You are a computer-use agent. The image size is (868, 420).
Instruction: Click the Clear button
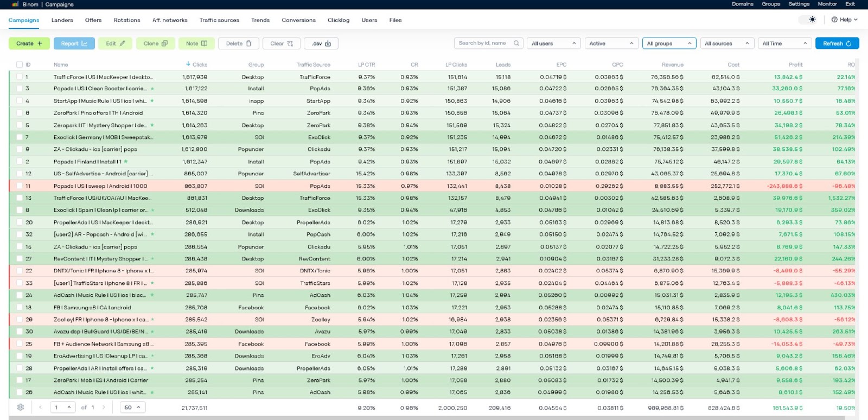[x=282, y=43]
